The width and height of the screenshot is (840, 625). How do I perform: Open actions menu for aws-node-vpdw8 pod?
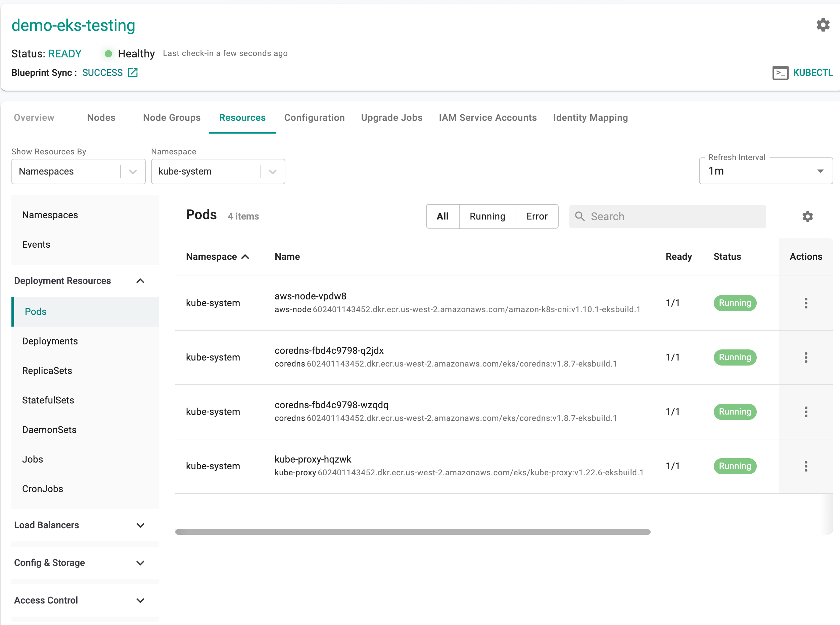(x=805, y=303)
